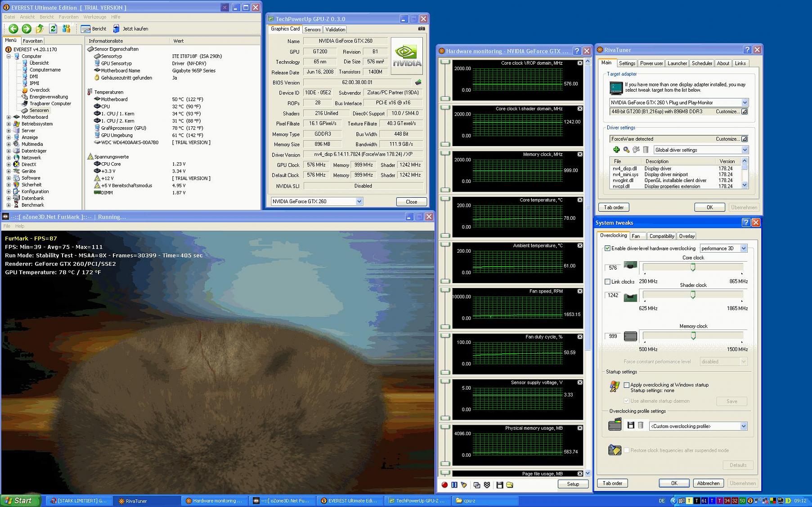Check the Link clocks checkbox
This screenshot has height=507, width=812.
tap(607, 281)
